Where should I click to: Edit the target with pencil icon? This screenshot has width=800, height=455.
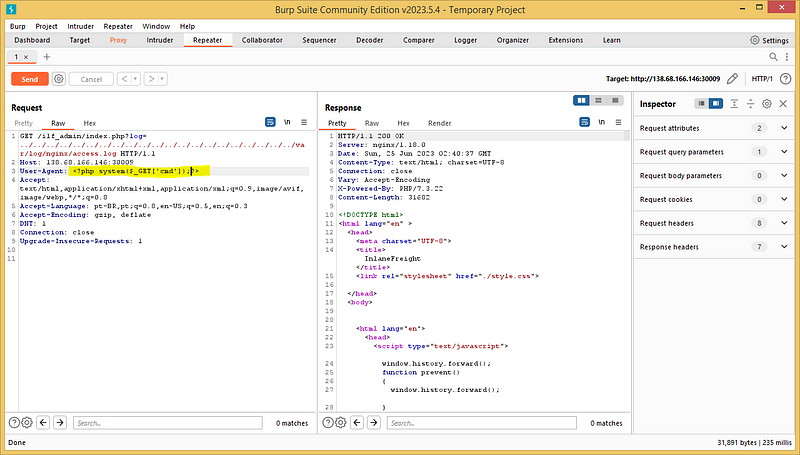tap(732, 79)
